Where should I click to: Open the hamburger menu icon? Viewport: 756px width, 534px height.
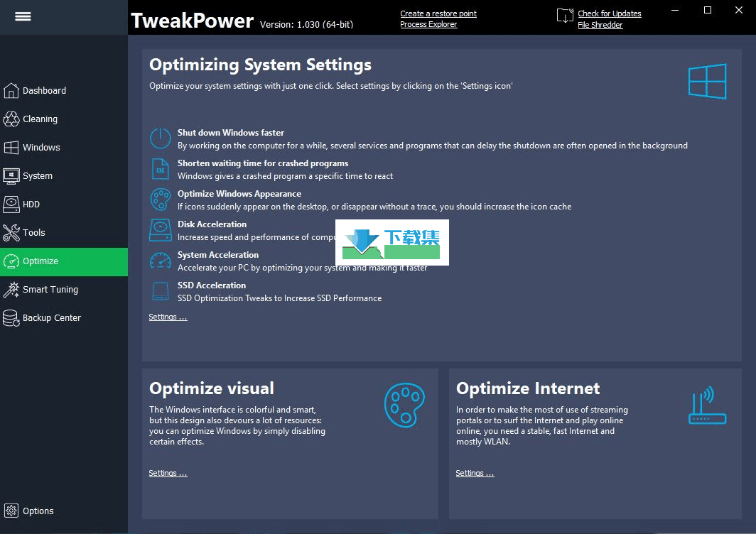tap(23, 16)
